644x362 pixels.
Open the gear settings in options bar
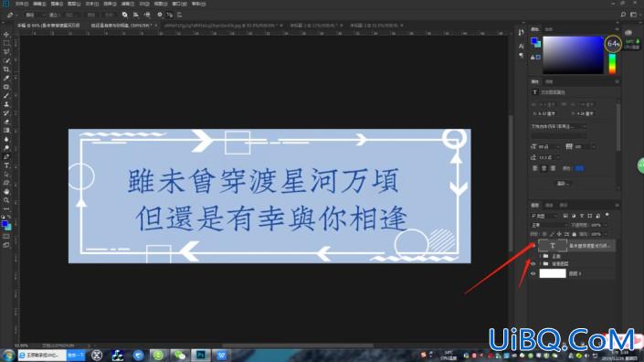point(160,15)
